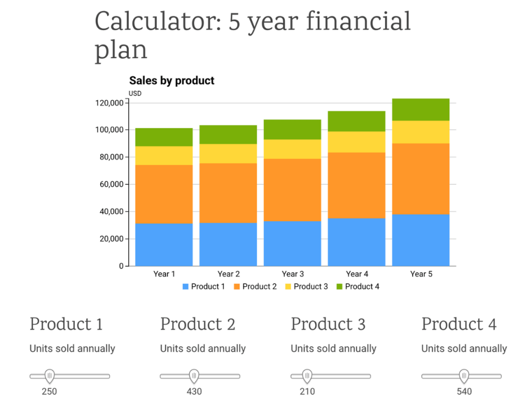Click Year 2 orange Product 2 segment
The width and height of the screenshot is (532, 417).
228,193
